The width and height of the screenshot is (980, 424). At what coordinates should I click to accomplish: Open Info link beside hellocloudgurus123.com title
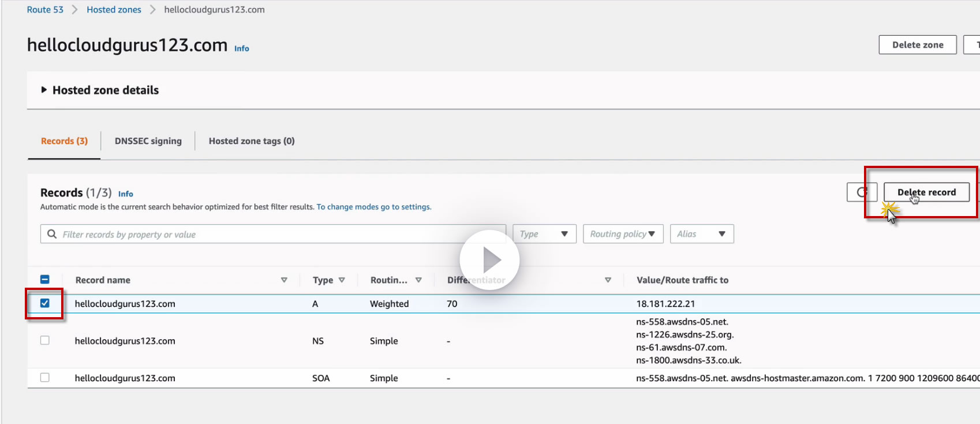pyautogui.click(x=241, y=49)
